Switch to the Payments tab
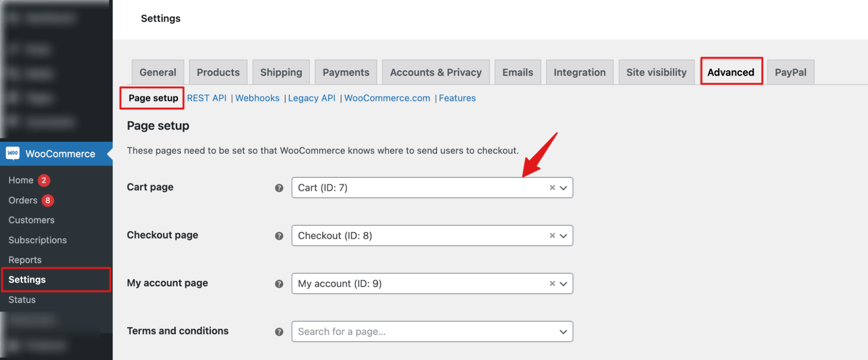The height and width of the screenshot is (360, 868). click(x=346, y=72)
